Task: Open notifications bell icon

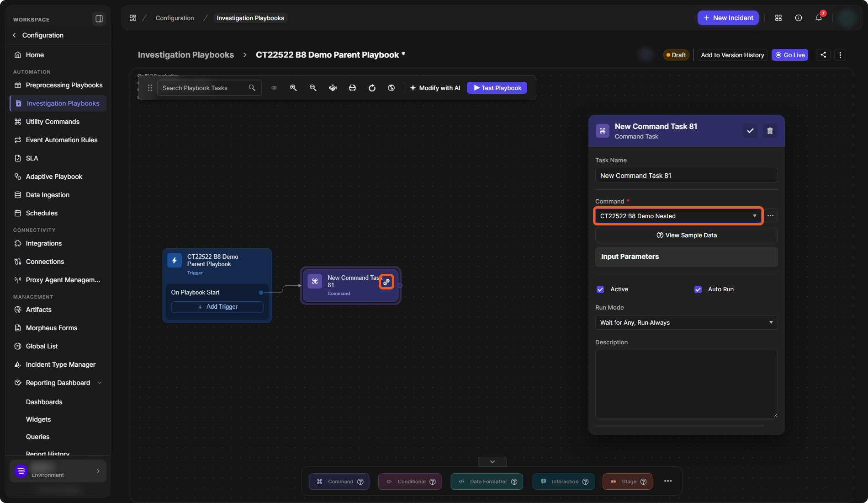Action: click(x=819, y=18)
